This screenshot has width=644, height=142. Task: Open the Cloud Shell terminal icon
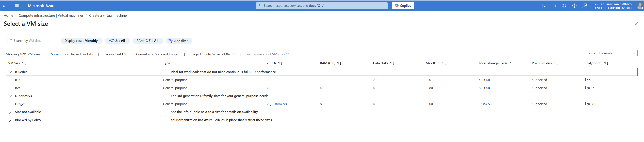tap(544, 6)
